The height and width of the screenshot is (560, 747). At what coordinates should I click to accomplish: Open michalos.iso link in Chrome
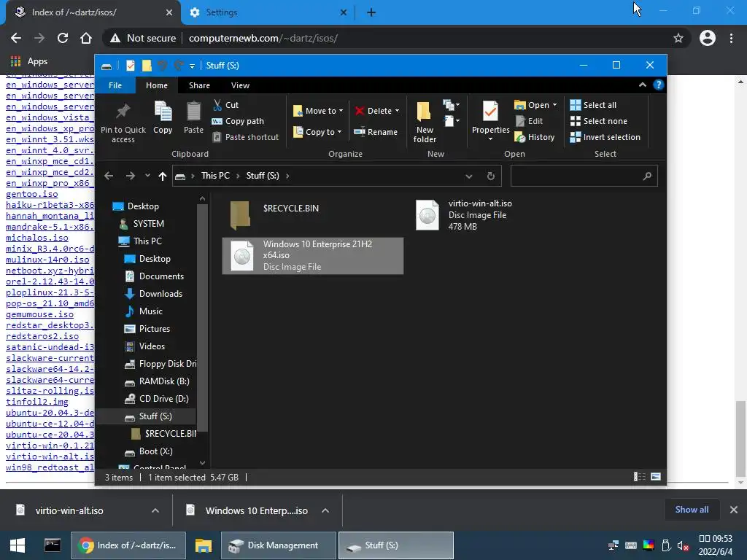36,238
